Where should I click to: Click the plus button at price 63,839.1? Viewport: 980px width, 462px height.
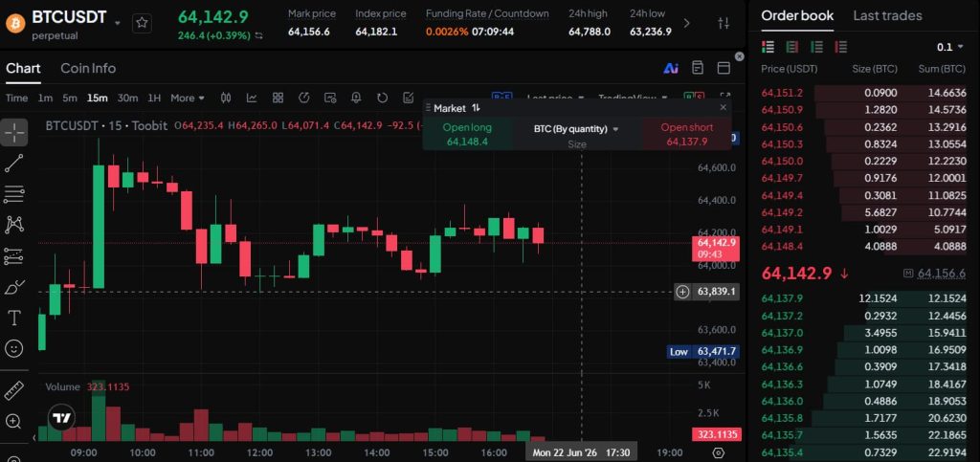pos(682,292)
